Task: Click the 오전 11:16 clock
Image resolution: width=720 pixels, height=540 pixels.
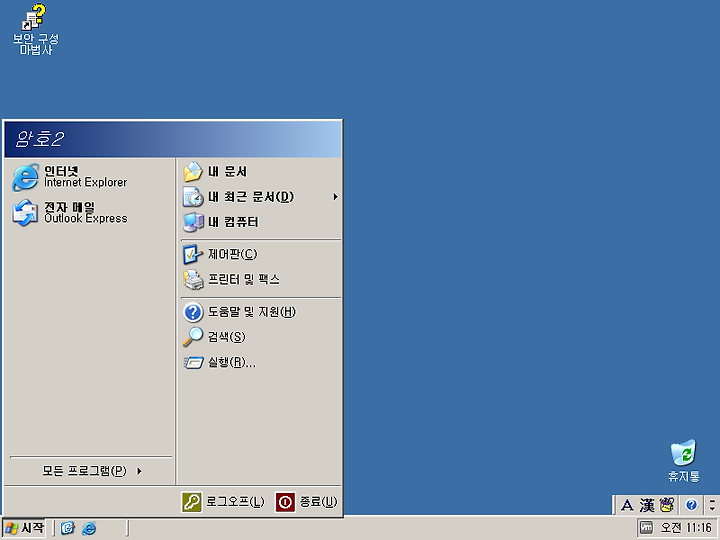Action: point(686,528)
